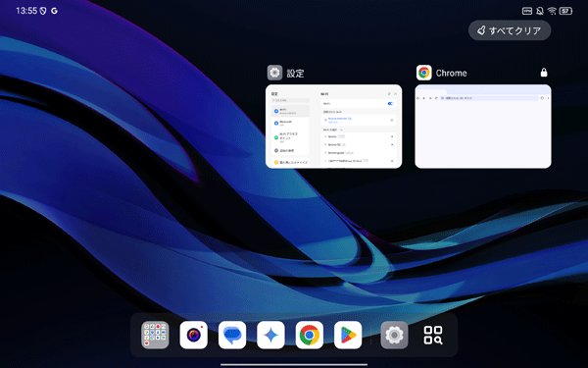Open the 設定 app icon above its card
This screenshot has width=588, height=368.
(274, 73)
